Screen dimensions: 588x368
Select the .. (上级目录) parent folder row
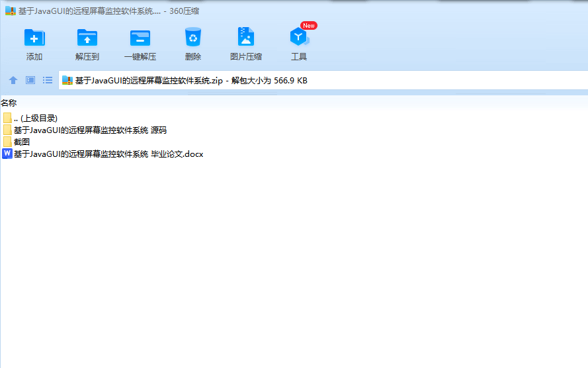coord(30,118)
